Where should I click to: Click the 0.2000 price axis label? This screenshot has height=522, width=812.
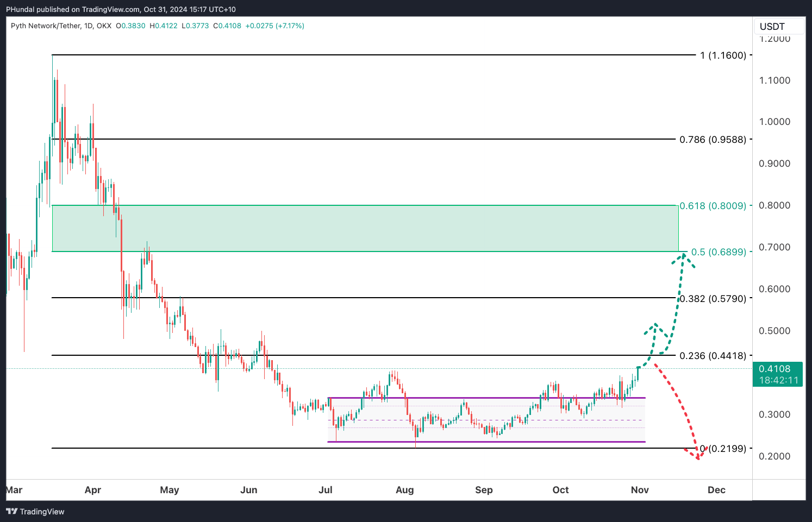(774, 456)
